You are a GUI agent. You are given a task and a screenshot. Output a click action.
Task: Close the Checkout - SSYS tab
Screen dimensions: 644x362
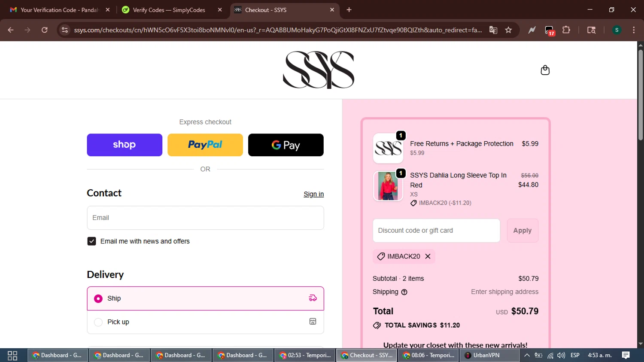(x=332, y=10)
